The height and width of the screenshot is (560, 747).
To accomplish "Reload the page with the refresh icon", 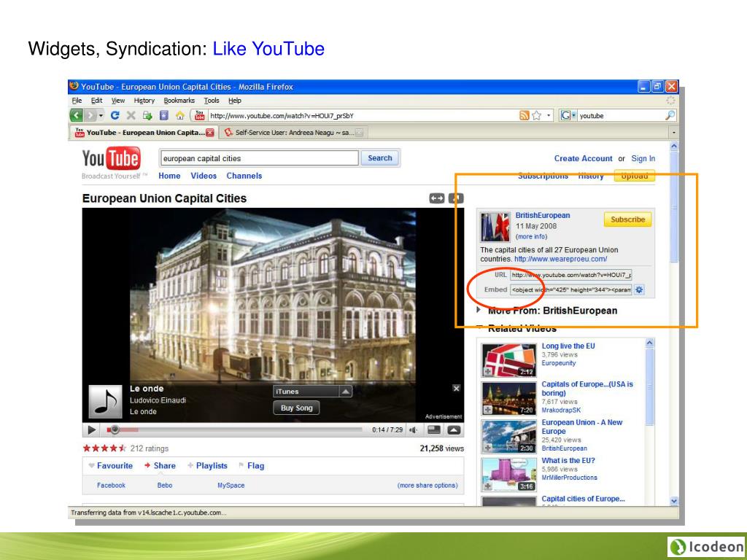I will click(x=115, y=115).
